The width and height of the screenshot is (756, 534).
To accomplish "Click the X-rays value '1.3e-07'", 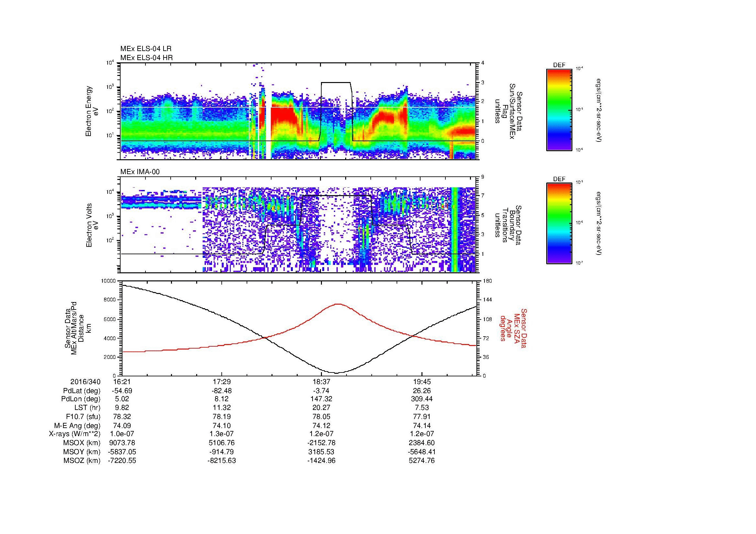I will [x=222, y=434].
